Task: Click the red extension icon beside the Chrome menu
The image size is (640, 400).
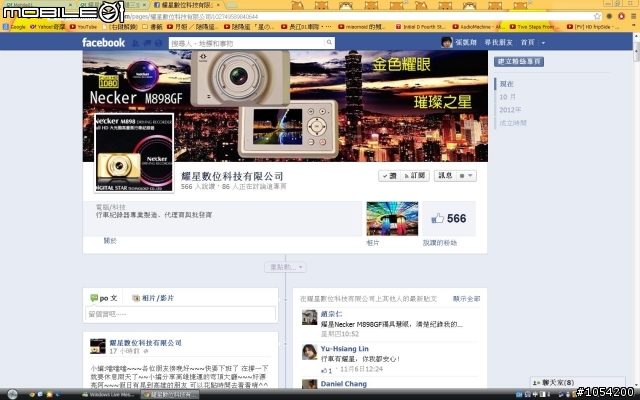Action: tap(621, 16)
